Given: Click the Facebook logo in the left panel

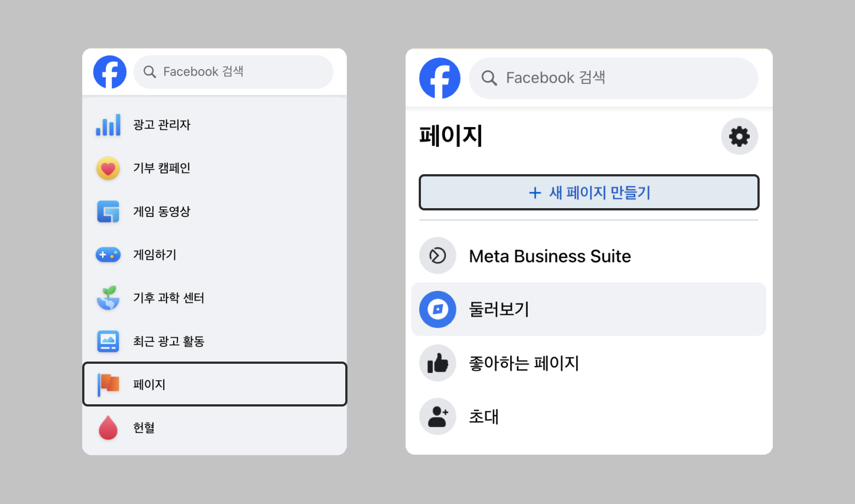Looking at the screenshot, I should click(x=110, y=72).
